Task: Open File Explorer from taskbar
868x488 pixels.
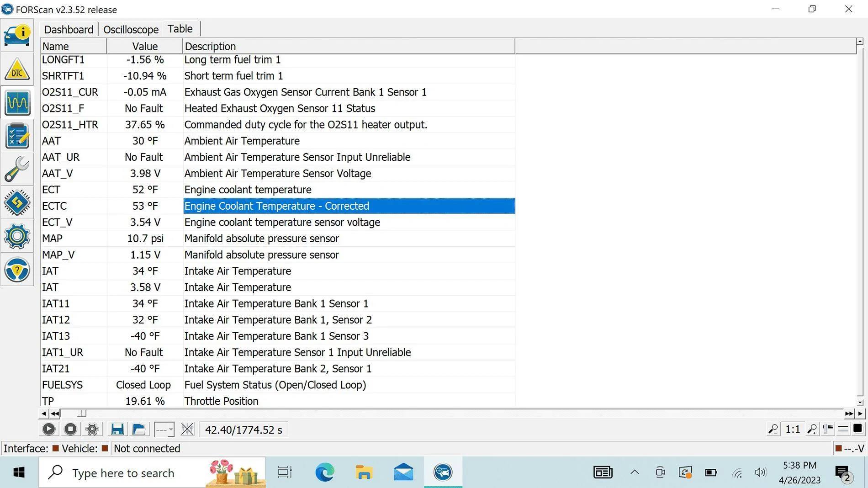Action: (x=364, y=472)
